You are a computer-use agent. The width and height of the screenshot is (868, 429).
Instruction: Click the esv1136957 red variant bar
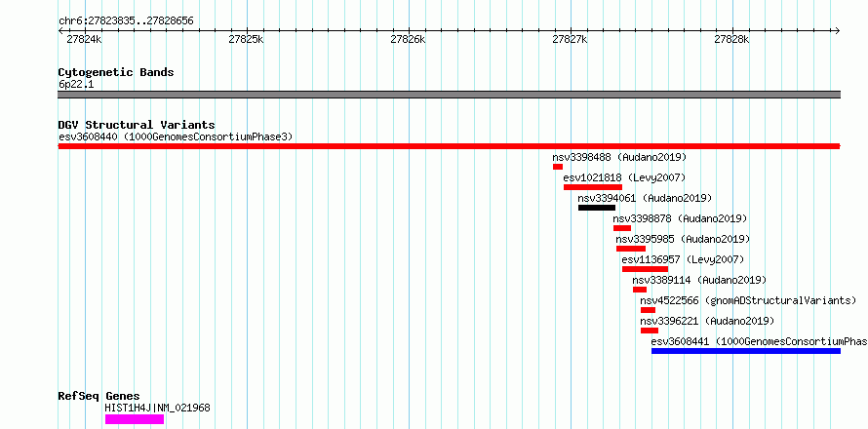pos(645,269)
